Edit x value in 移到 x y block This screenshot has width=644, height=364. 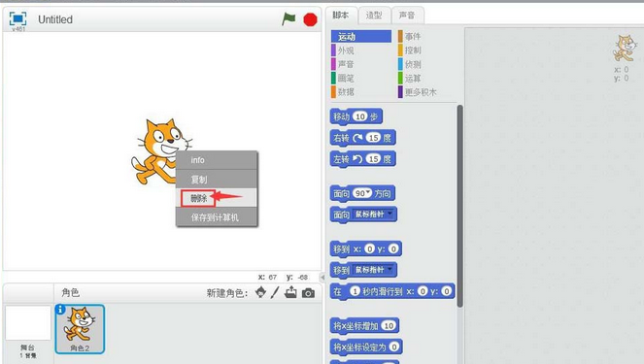tap(370, 248)
